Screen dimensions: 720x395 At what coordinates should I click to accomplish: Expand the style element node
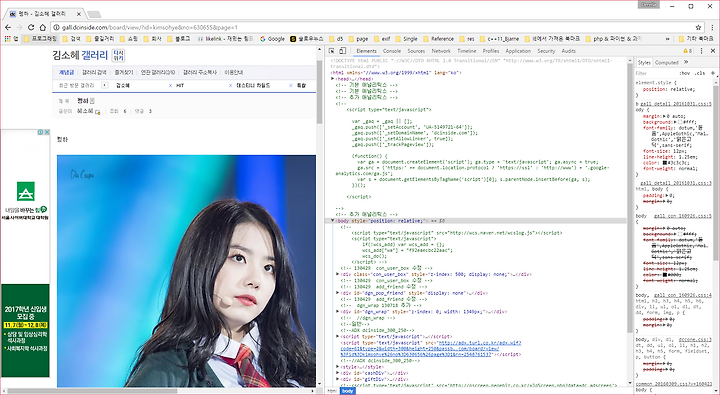[338, 367]
